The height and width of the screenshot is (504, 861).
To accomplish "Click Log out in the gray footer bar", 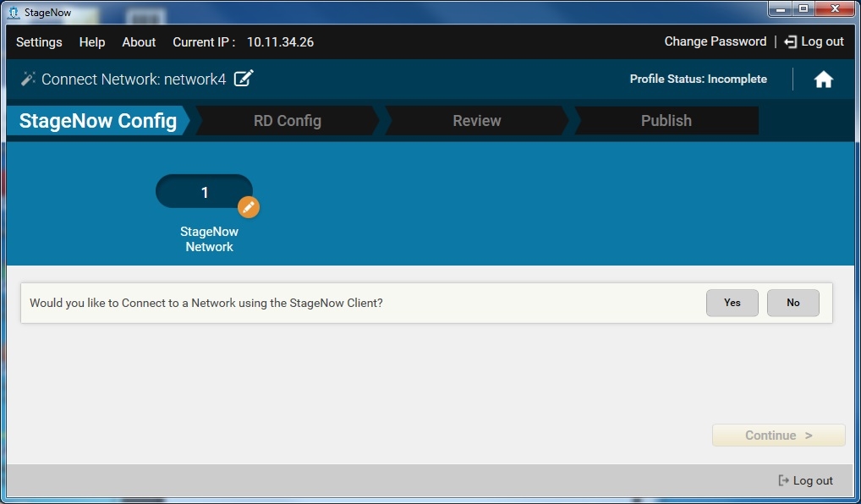I will coord(805,480).
